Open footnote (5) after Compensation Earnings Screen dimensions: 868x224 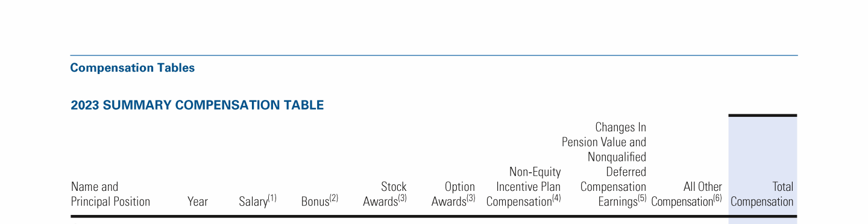pyautogui.click(x=642, y=198)
